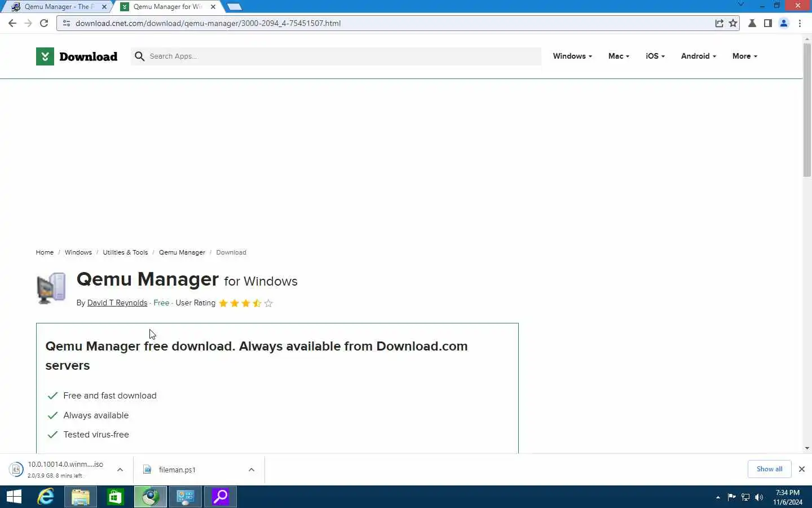
Task: Click the 'Free and fast download' text
Action: tap(110, 396)
